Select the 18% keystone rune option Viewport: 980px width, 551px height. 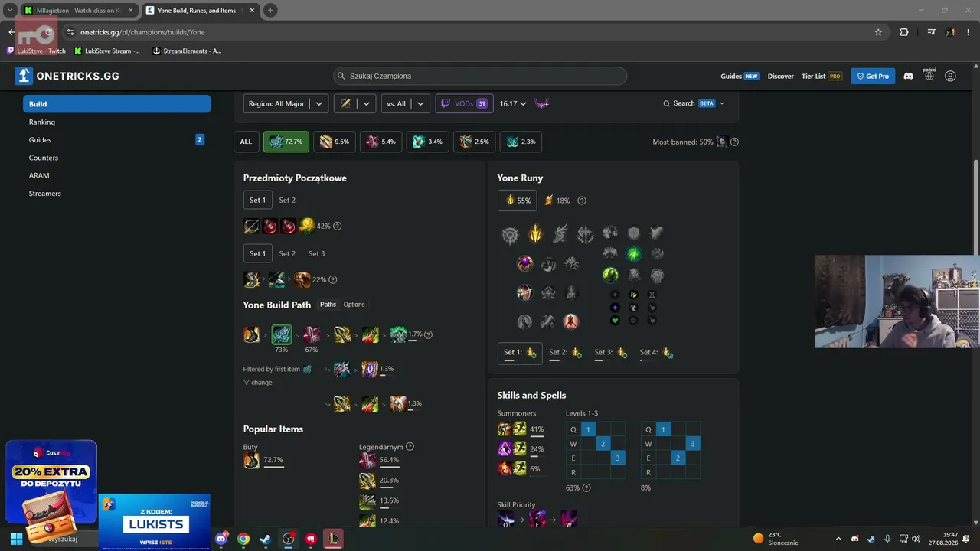coord(557,201)
